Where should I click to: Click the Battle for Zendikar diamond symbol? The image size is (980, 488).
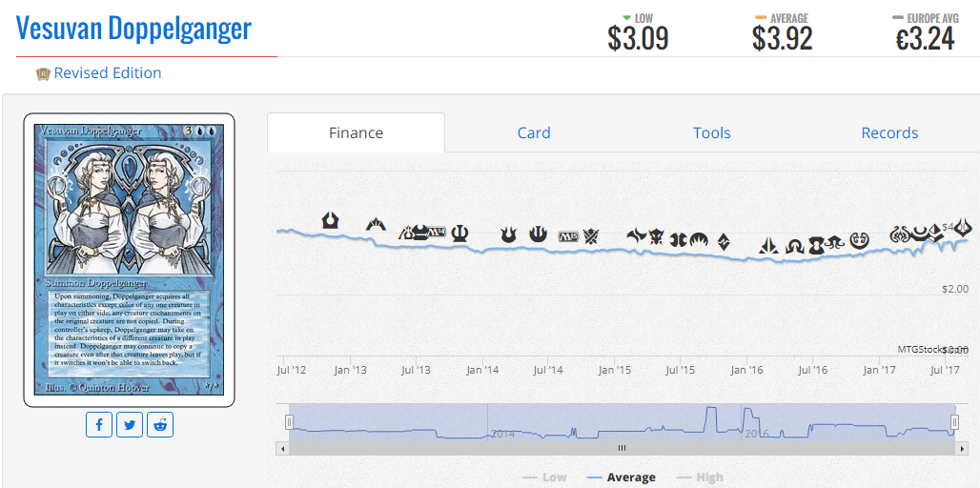[x=724, y=242]
